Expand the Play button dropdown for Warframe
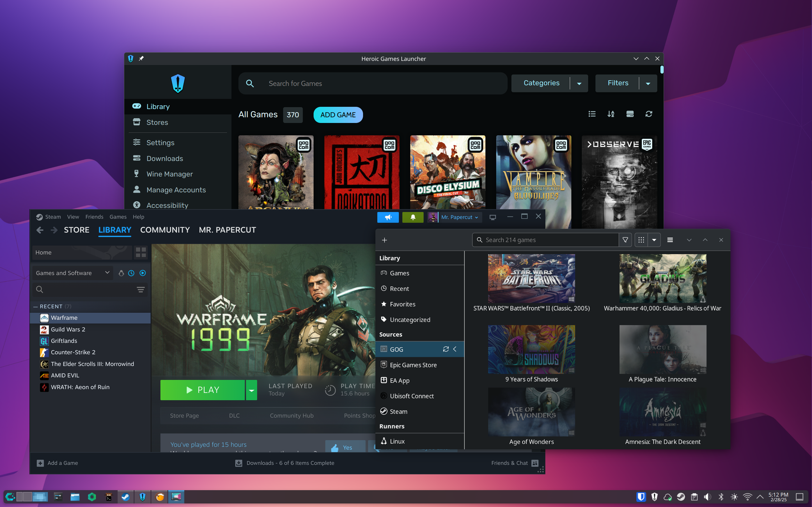Screen dimensions: 812x507 [251, 390]
